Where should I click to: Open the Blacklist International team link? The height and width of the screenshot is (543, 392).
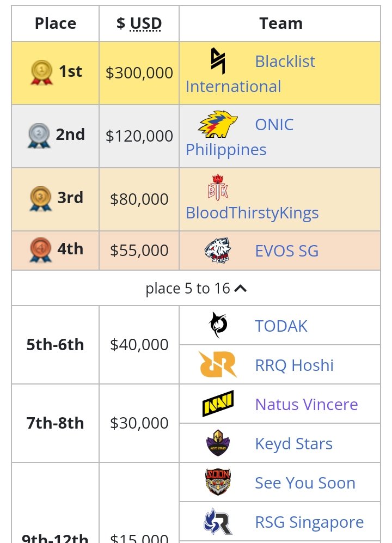click(x=285, y=62)
